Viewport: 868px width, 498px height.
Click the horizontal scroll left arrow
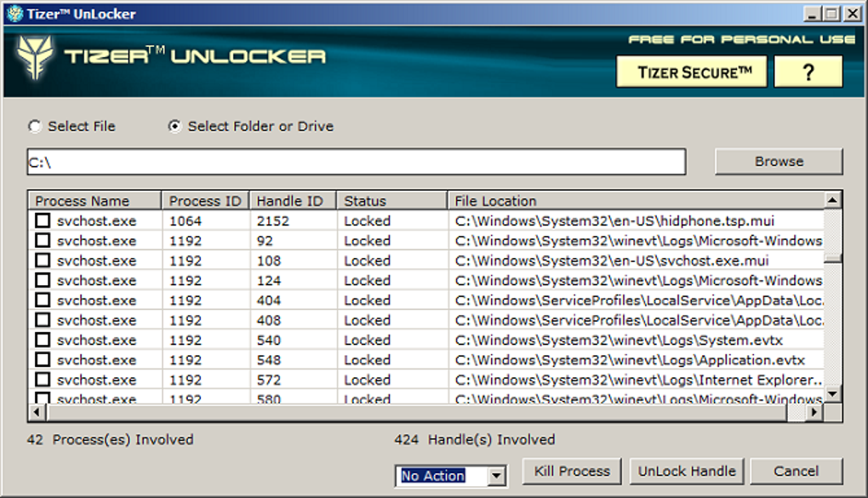[37, 412]
